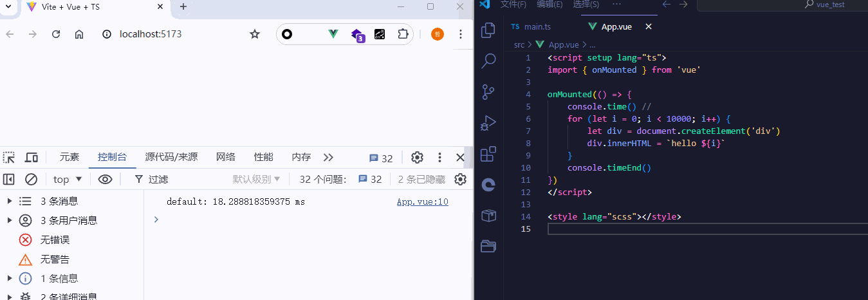The height and width of the screenshot is (300, 868).
Task: Click the 32 issues counter in tab bar
Action: click(381, 158)
